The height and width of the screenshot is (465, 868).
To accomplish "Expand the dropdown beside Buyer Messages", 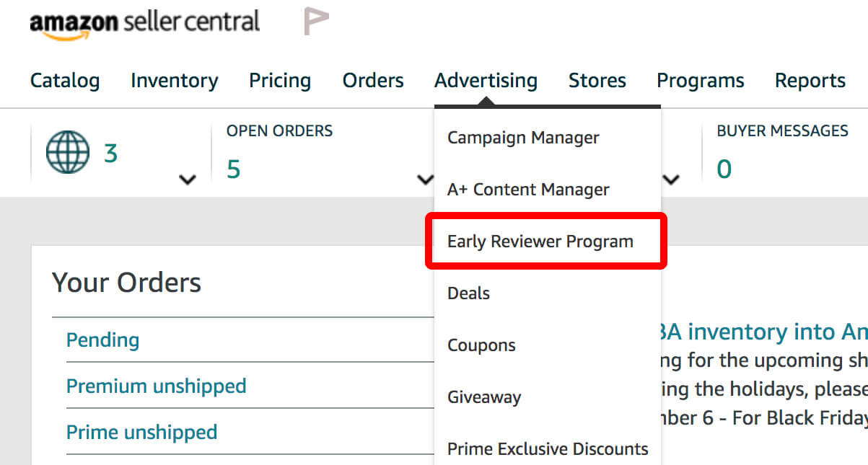I will pyautogui.click(x=672, y=180).
